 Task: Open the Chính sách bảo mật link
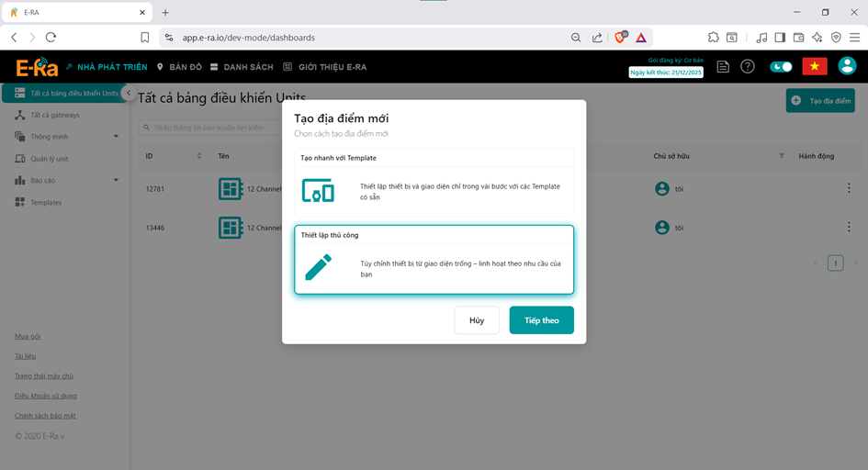[45, 416]
